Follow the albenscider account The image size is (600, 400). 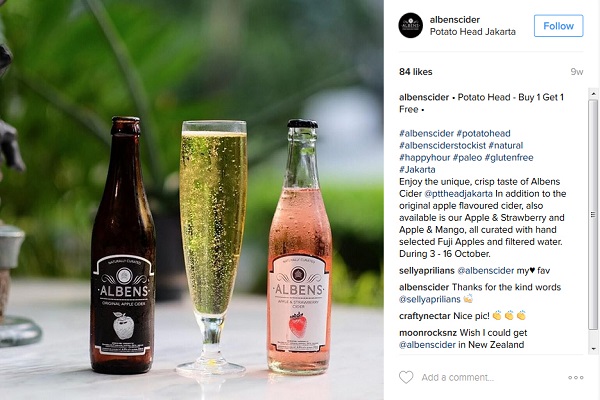(558, 26)
